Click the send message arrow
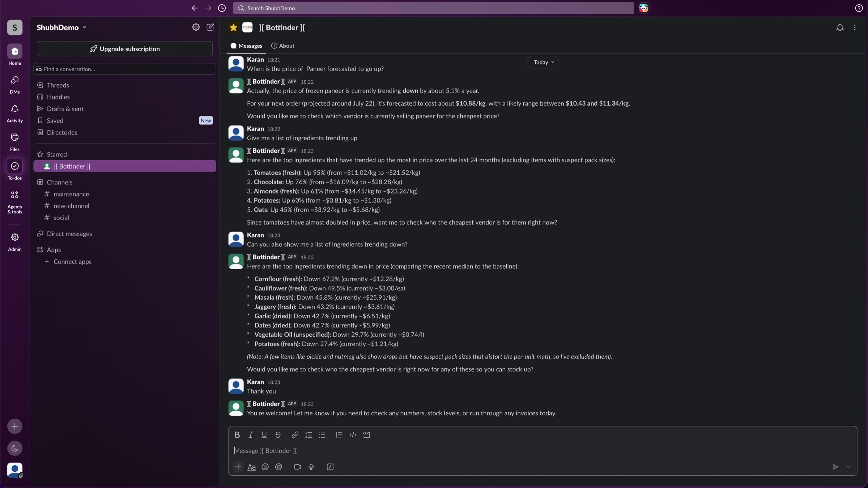 point(835,467)
